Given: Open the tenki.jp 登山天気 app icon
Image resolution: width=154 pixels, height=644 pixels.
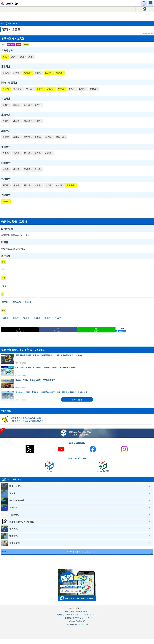Looking at the screenshot, I should tap(103, 465).
